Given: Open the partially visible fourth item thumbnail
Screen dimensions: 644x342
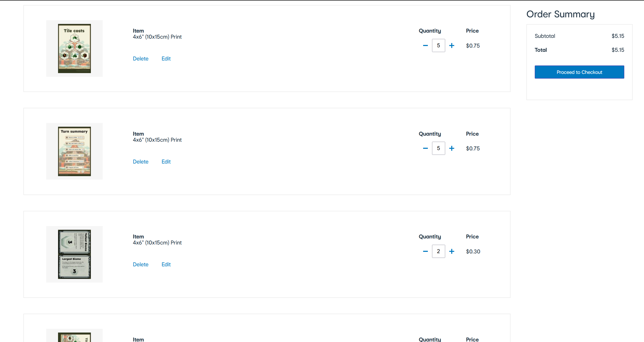Looking at the screenshot, I should (x=74, y=337).
